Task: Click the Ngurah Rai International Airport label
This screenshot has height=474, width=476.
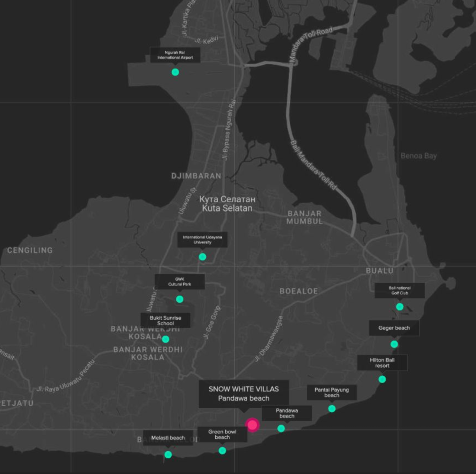Action: pyautogui.click(x=175, y=55)
